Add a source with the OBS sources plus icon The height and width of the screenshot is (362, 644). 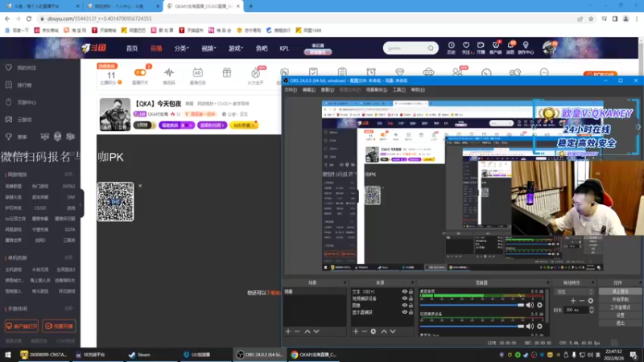pyautogui.click(x=356, y=331)
